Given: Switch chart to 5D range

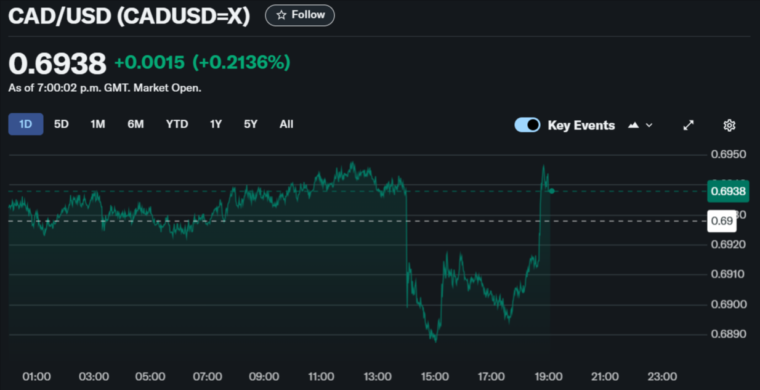Looking at the screenshot, I should pyautogui.click(x=61, y=125).
